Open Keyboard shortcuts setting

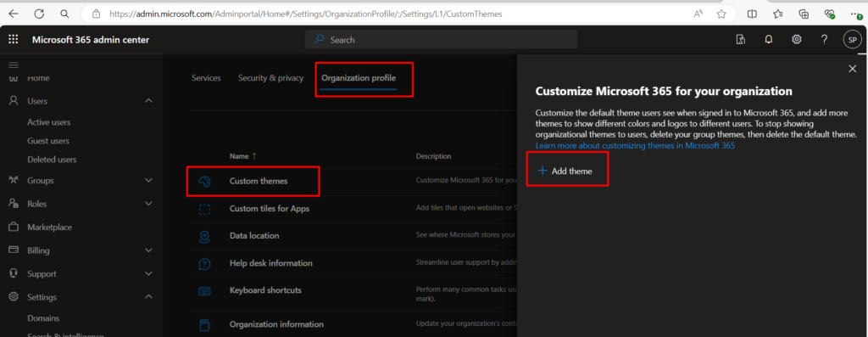pyautogui.click(x=265, y=290)
